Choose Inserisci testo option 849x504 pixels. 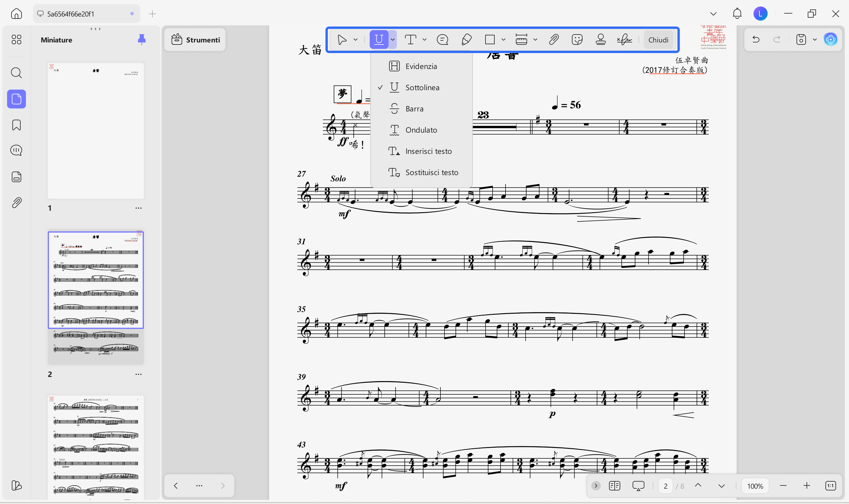(x=421, y=151)
